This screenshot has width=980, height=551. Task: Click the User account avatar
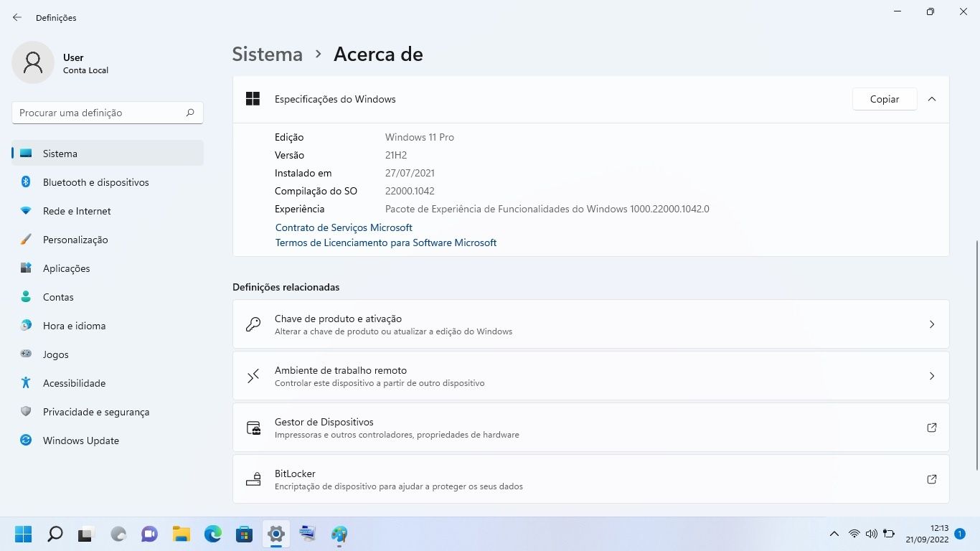click(x=33, y=62)
